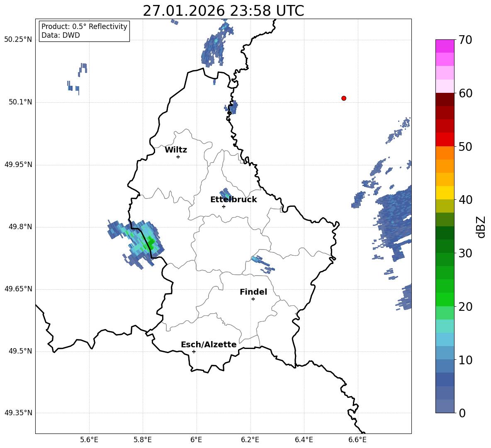Click the 49.8°N latitude label
The width and height of the screenshot is (491, 448).
tap(20, 227)
